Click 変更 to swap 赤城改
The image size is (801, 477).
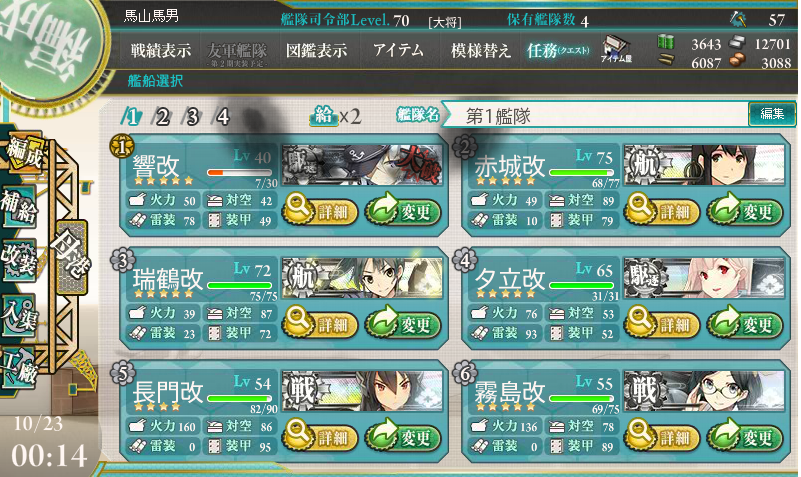745,211
